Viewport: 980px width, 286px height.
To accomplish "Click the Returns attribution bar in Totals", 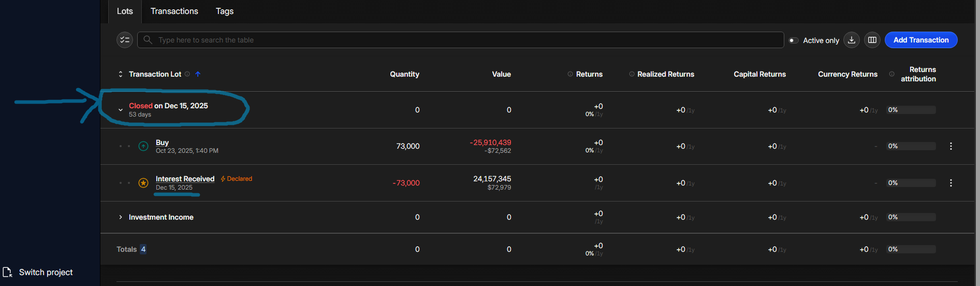I will [x=911, y=249].
